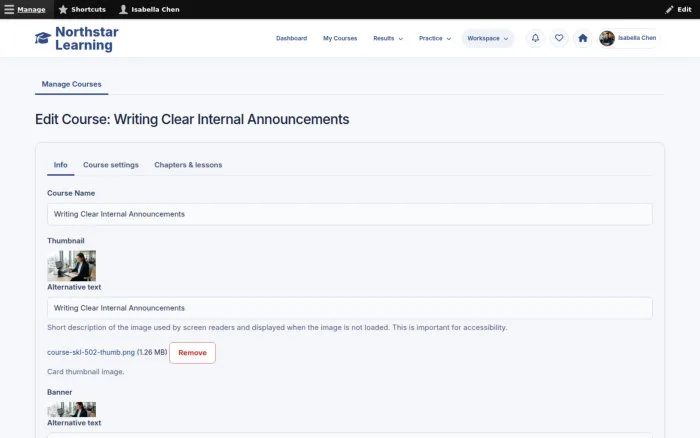Expand the Results dropdown menu
The width and height of the screenshot is (700, 438).
tap(388, 38)
